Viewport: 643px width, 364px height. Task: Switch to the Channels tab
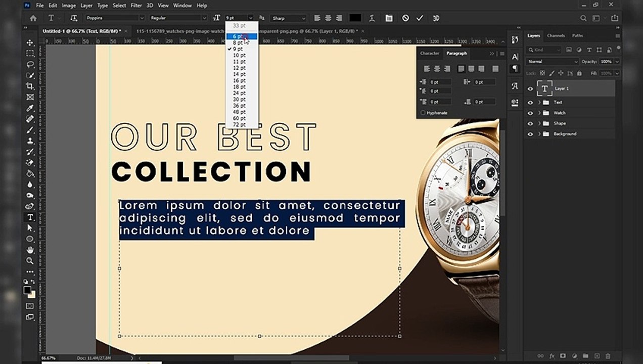click(556, 36)
